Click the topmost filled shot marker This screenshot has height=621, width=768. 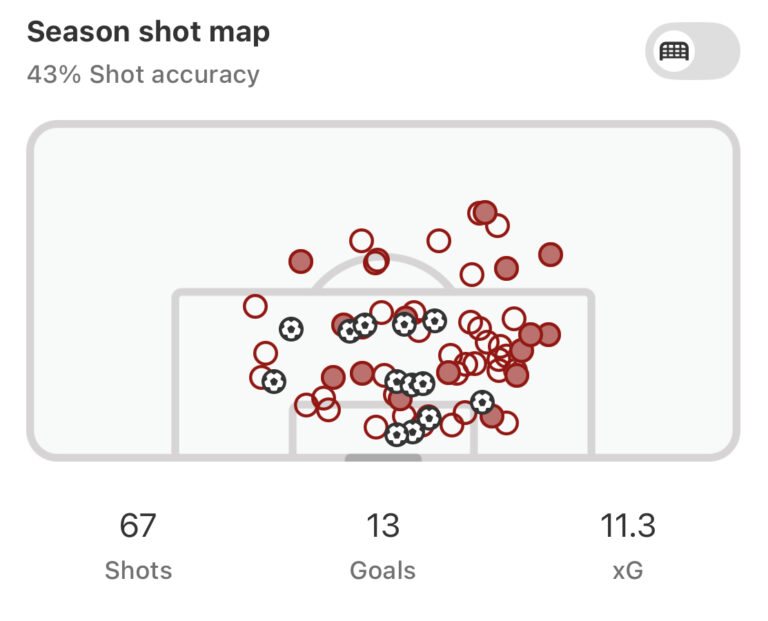[x=485, y=213]
